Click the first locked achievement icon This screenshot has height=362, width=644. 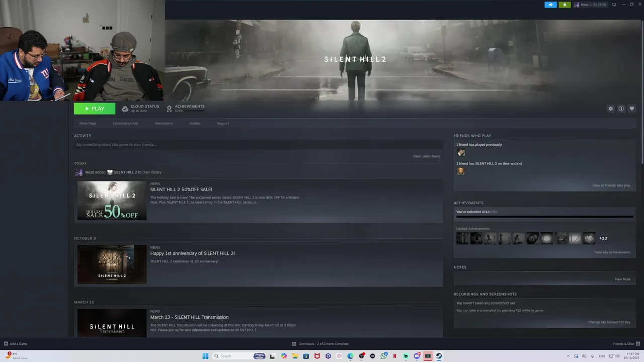click(x=462, y=238)
